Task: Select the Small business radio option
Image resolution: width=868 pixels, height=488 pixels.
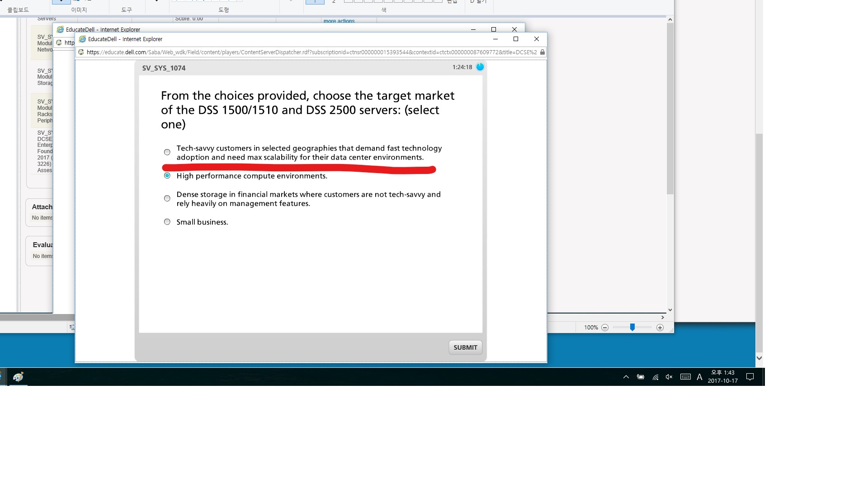Action: (167, 222)
